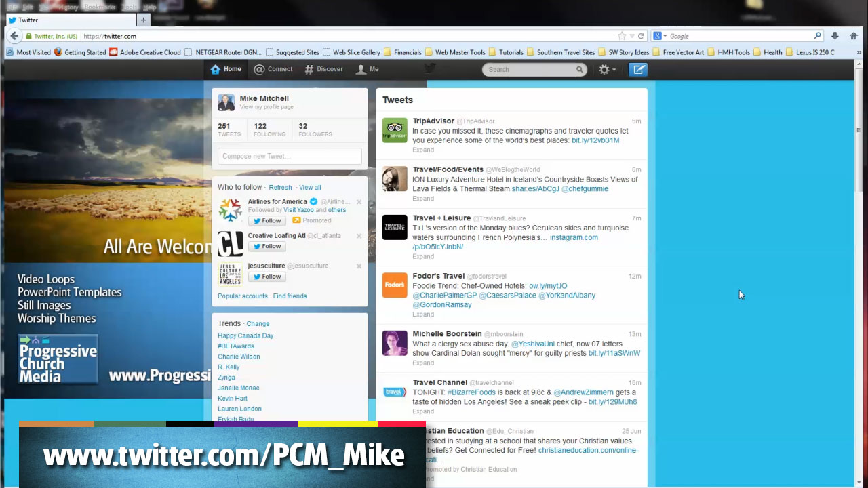Dismiss Airlines for America suggestion
This screenshot has width=868, height=488.
pyautogui.click(x=359, y=202)
